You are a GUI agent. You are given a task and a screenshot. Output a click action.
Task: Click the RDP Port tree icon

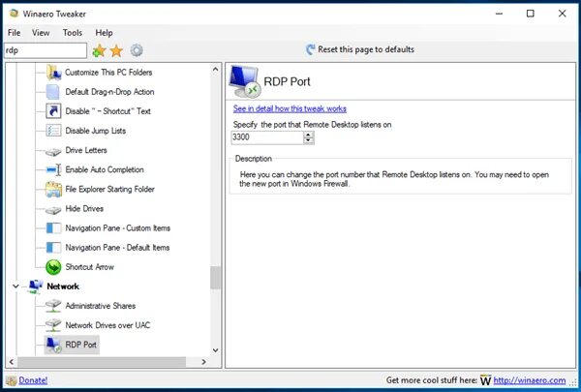tap(53, 345)
